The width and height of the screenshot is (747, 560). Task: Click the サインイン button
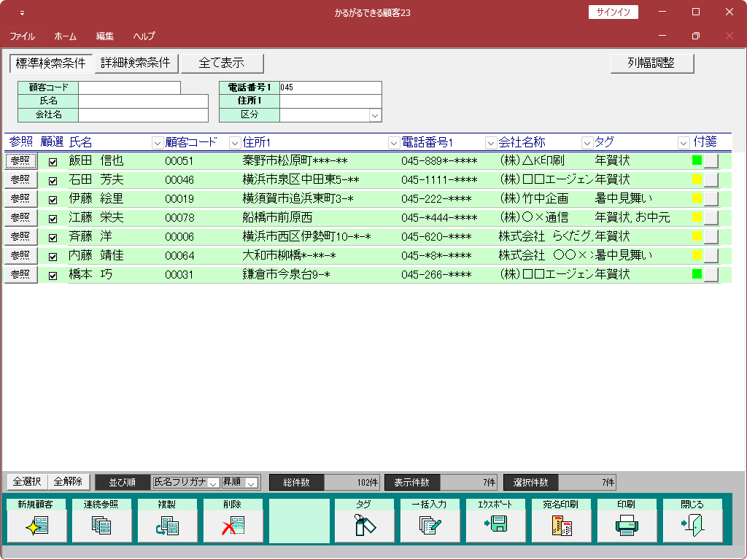click(x=613, y=12)
